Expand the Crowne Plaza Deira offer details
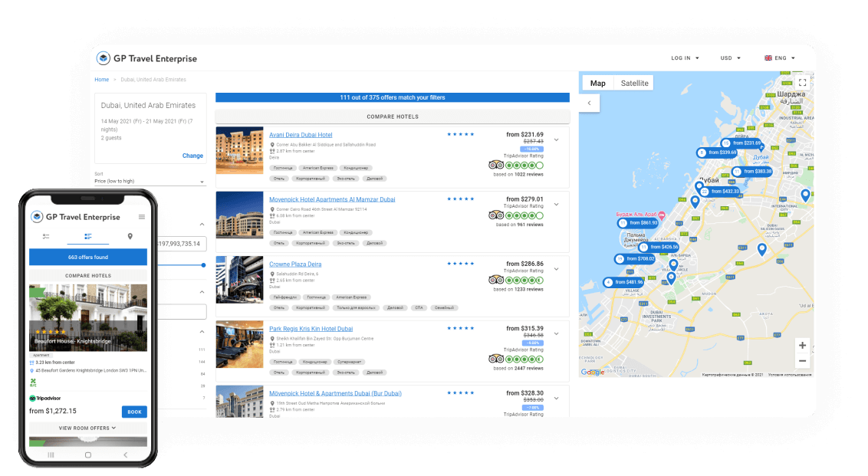This screenshot has width=868, height=476. coord(557,270)
